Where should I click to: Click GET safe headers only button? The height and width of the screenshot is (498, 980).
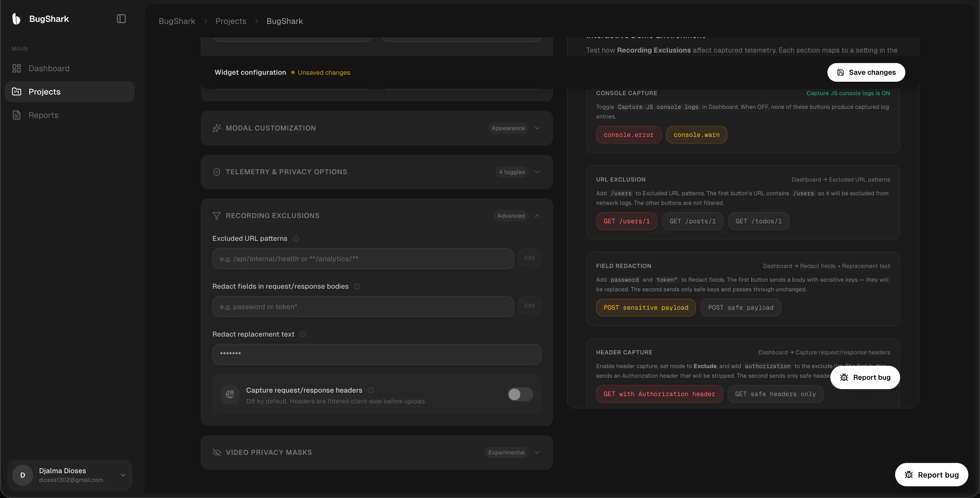(775, 394)
